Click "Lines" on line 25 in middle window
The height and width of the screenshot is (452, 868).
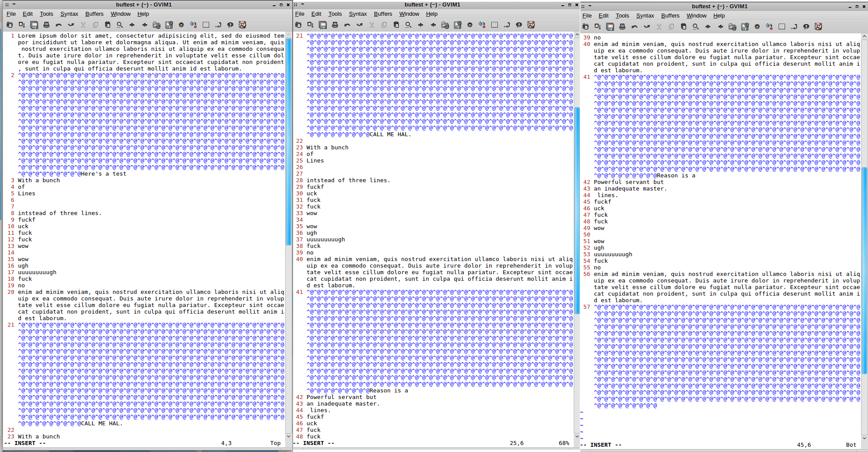click(x=315, y=161)
